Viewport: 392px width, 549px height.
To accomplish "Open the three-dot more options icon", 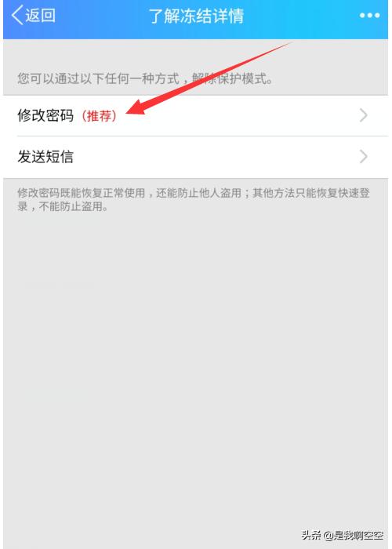I will pyautogui.click(x=369, y=16).
